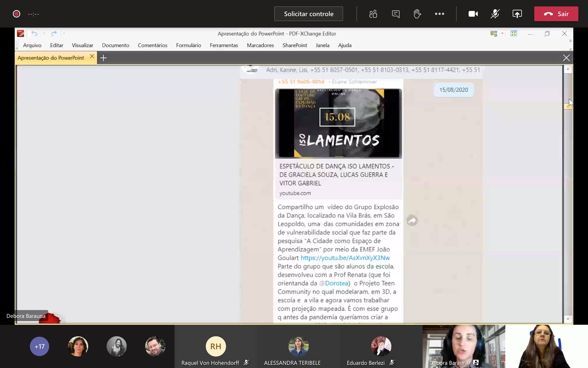
Task: Click the ribbon collapse arrow below window controls
Action: tap(570, 41)
